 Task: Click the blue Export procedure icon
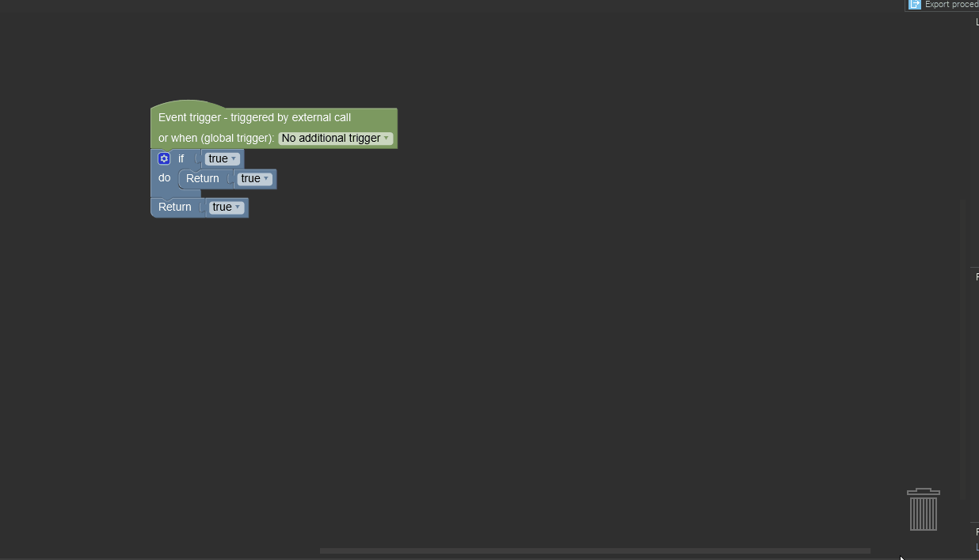pos(916,5)
